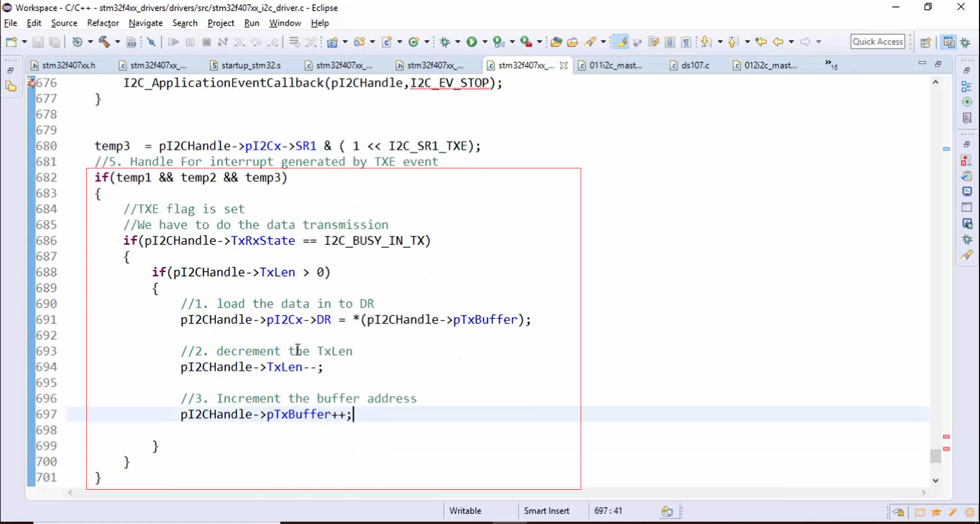Click the vertical scrollbar thumb
The image size is (980, 524).
click(936, 456)
